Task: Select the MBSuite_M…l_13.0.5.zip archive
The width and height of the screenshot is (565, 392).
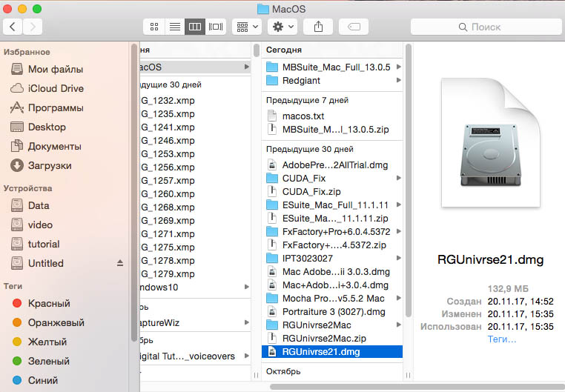Action: 332,129
